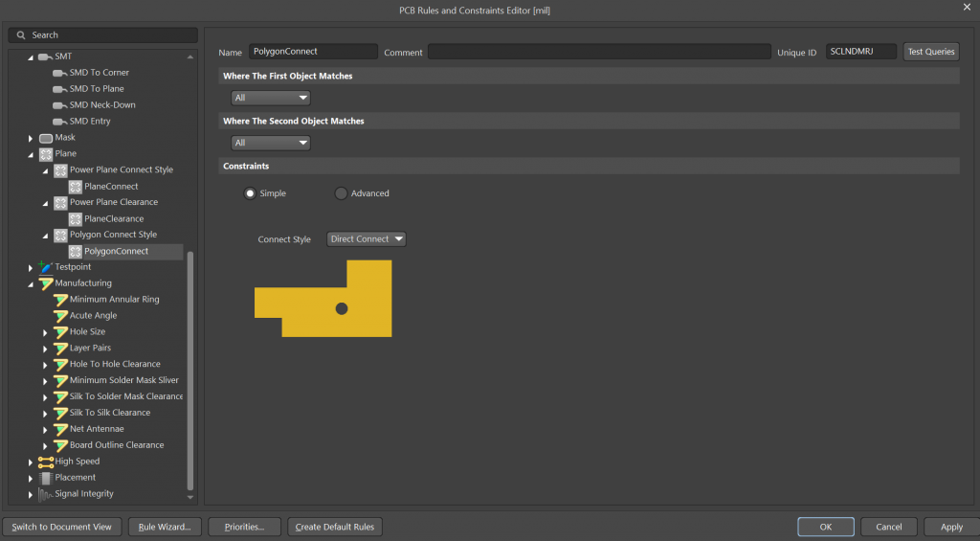This screenshot has width=980, height=541.
Task: Click the SMT category icon
Action: [45, 56]
